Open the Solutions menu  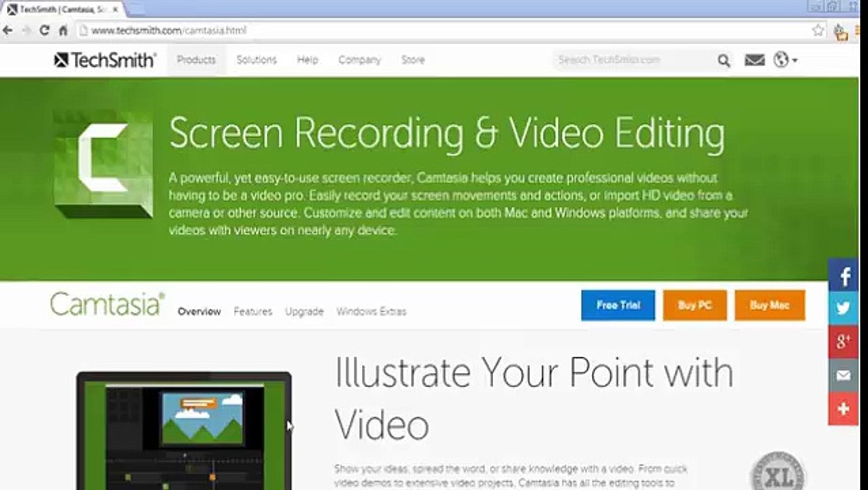pyautogui.click(x=256, y=60)
